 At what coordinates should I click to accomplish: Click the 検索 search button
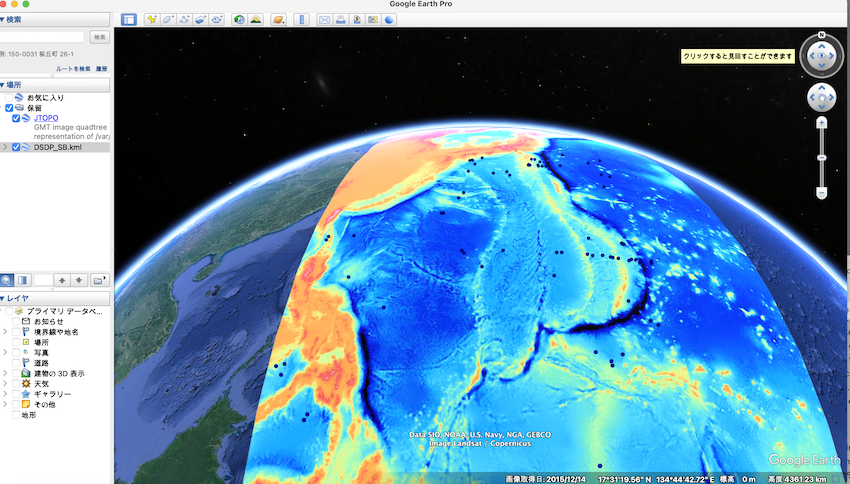click(100, 37)
